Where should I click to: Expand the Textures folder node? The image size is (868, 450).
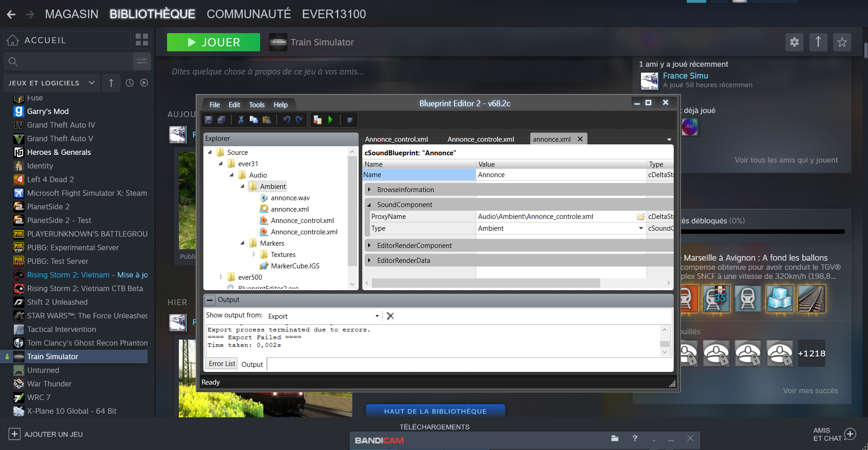click(x=254, y=254)
